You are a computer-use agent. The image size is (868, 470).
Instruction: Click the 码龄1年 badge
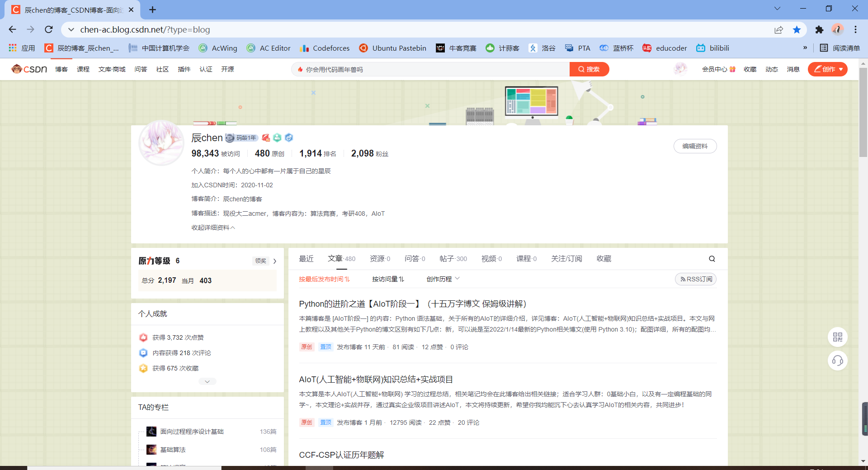242,138
